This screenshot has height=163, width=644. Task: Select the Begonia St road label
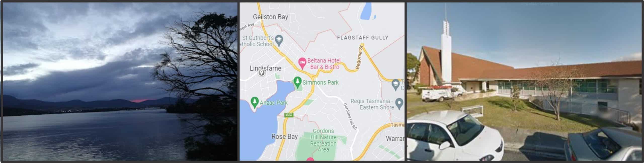click(359, 57)
